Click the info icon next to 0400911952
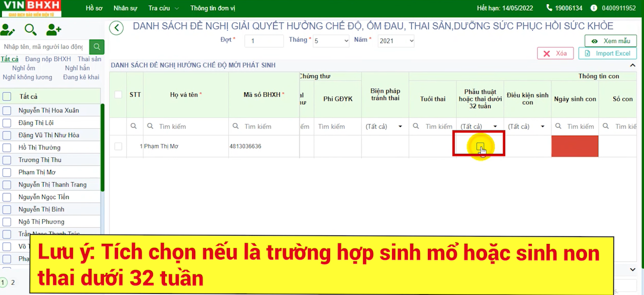 point(594,8)
